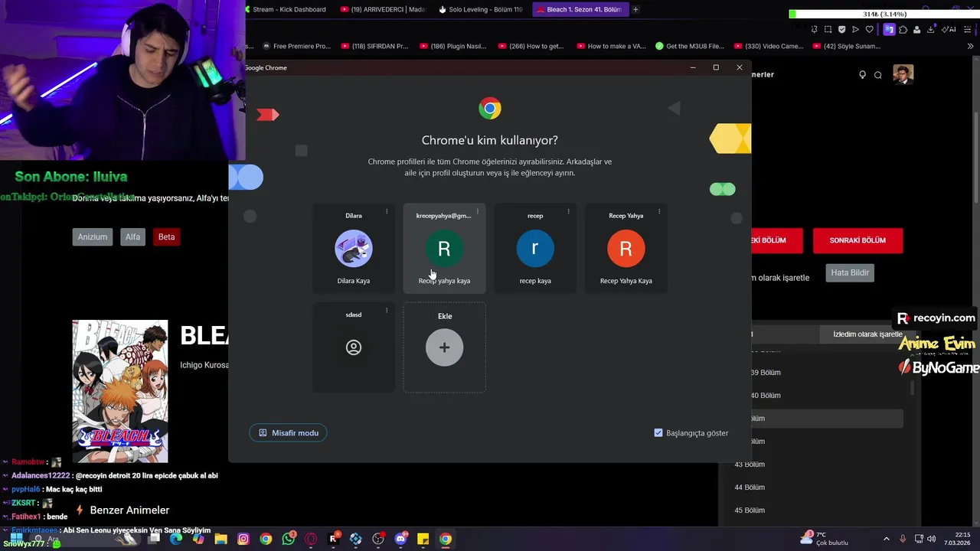Open the '(186) Plugin Nasıl...' bookmark
This screenshot has width=980, height=551.
(x=453, y=46)
